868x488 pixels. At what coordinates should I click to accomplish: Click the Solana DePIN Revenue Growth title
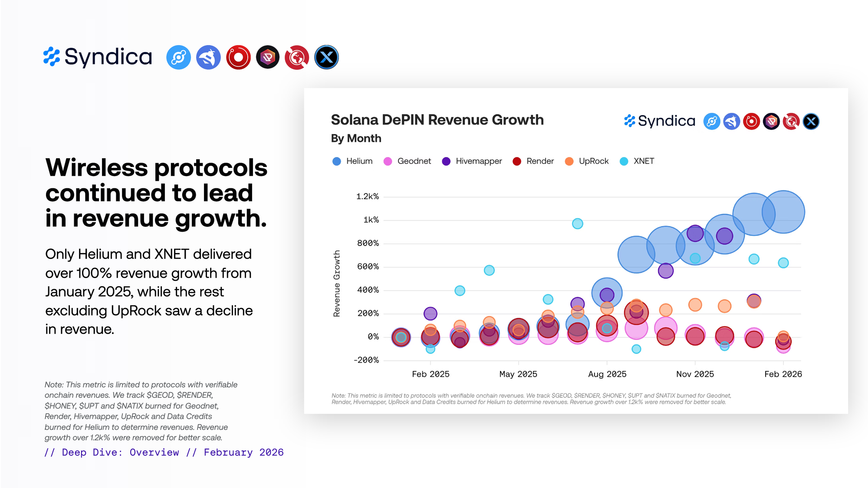(x=437, y=120)
